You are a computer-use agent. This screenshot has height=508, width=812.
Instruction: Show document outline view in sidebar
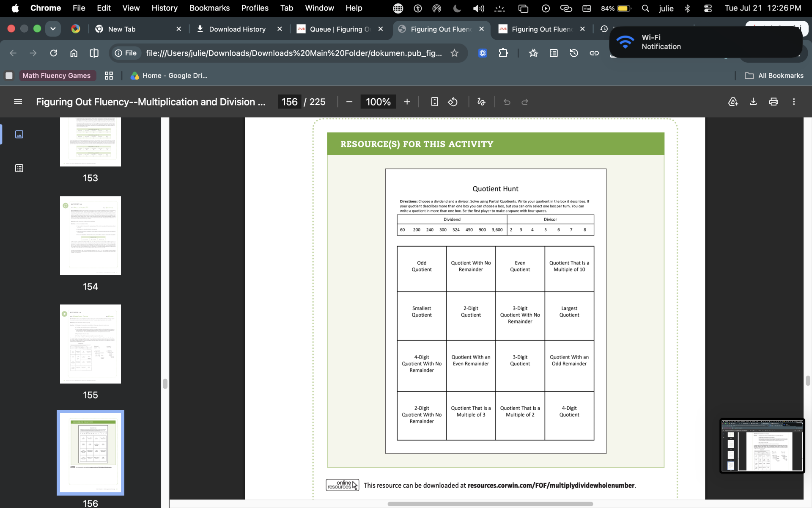(19, 168)
